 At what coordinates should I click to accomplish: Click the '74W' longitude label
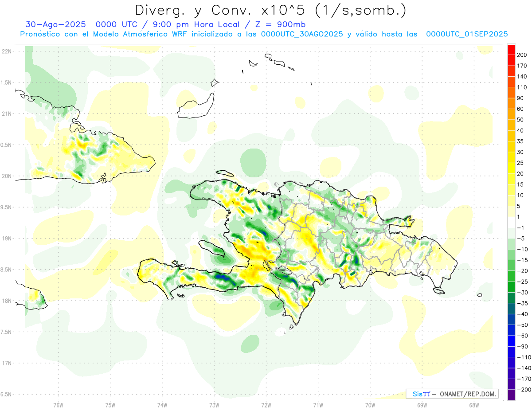tap(162, 404)
